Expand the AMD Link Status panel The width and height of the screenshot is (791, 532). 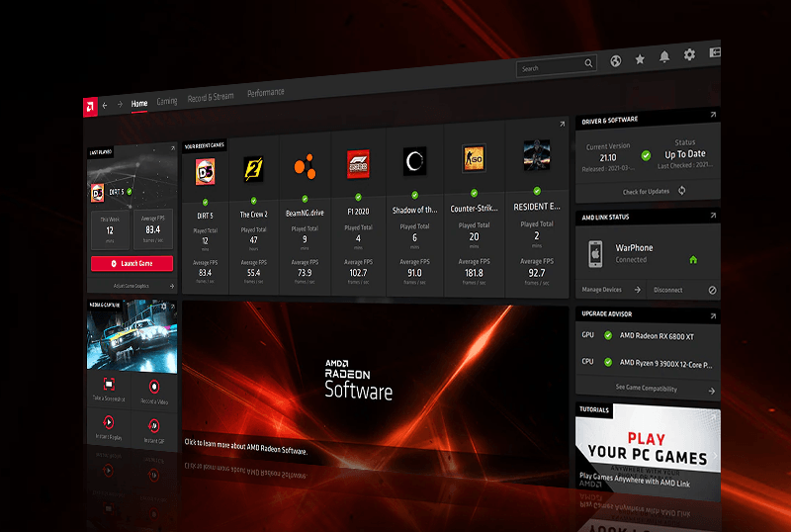[x=713, y=216]
